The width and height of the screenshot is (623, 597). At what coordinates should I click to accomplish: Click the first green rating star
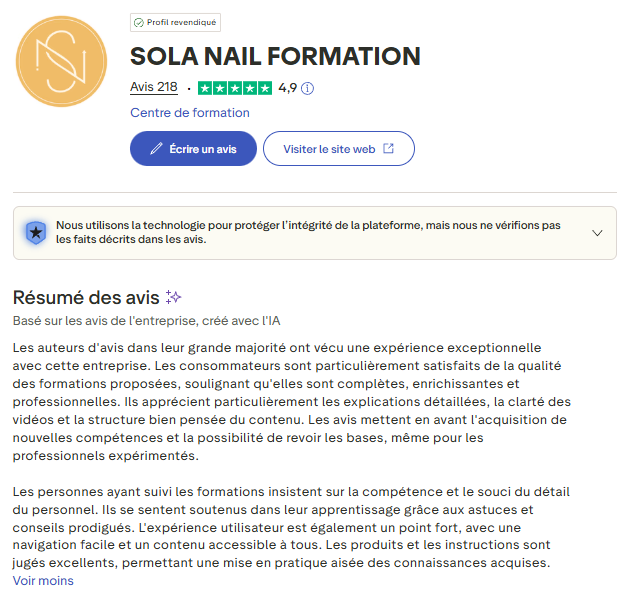(205, 88)
